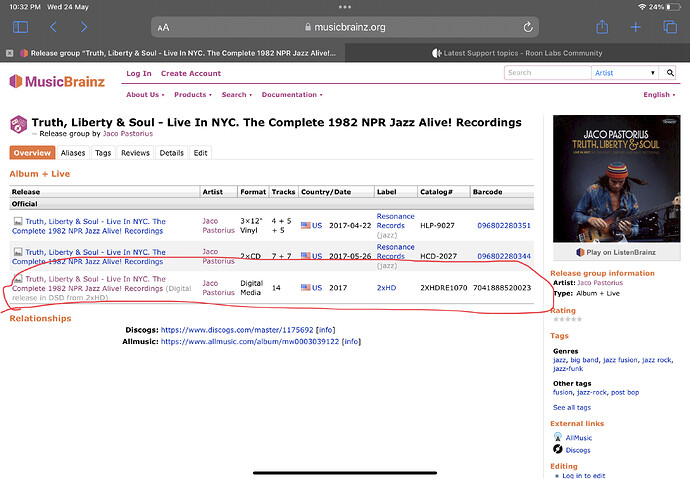Click the barcode 096802280344
This screenshot has height=479, width=690.
[x=504, y=256]
